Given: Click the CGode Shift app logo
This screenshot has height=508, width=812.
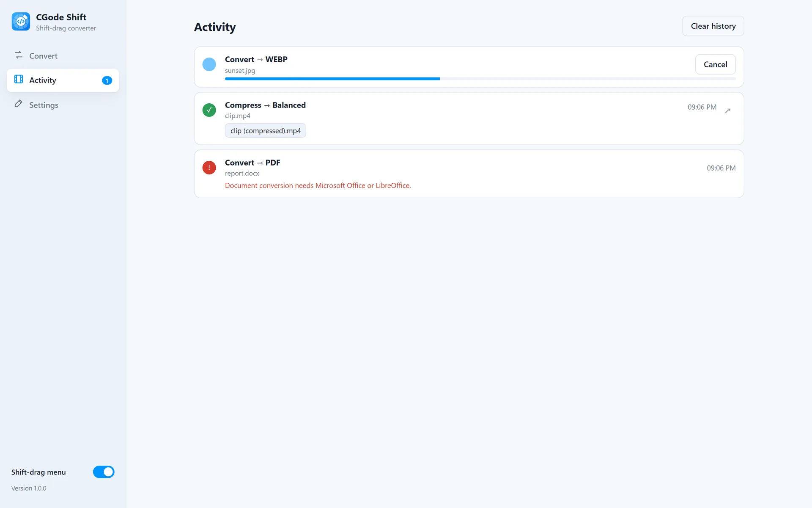Looking at the screenshot, I should click(21, 22).
